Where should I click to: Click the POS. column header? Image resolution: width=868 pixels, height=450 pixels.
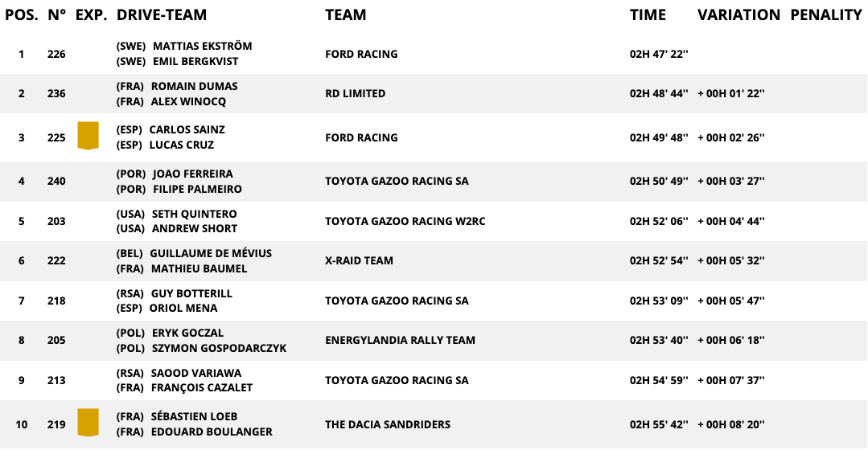(x=21, y=14)
